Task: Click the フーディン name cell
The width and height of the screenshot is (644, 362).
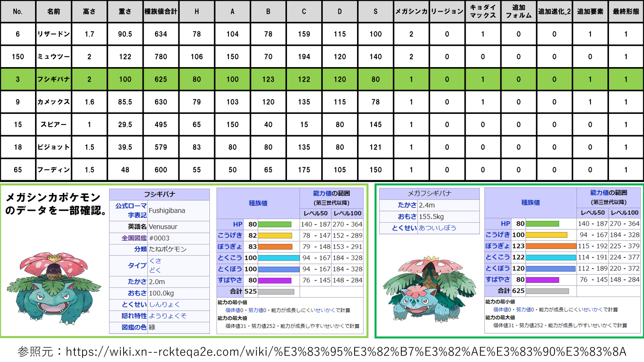Action: (x=54, y=170)
